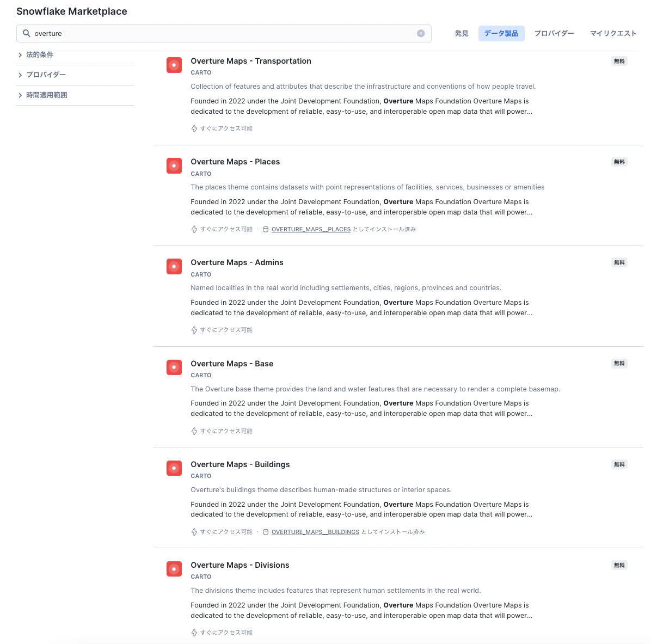Screen dimensions: 651x644
Task: Click CARTO provider name under Base
Action: [x=201, y=376]
